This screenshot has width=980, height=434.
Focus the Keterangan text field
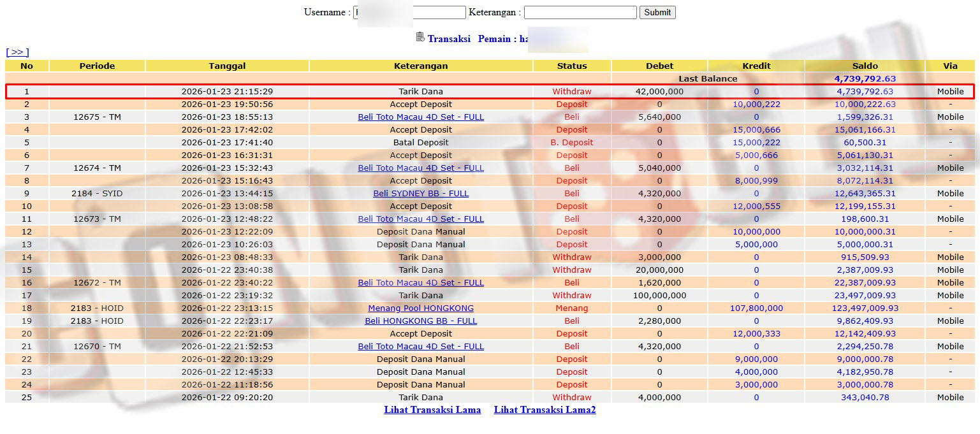click(x=580, y=12)
